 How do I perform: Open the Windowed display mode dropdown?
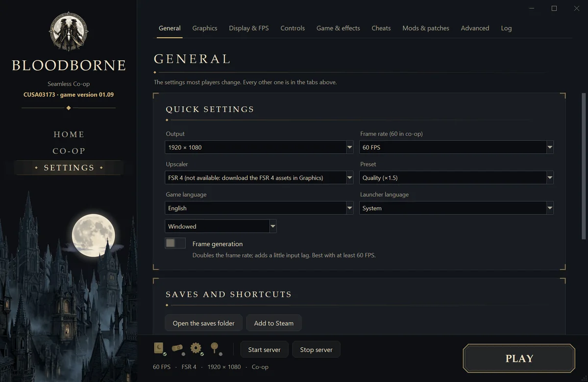tap(221, 226)
